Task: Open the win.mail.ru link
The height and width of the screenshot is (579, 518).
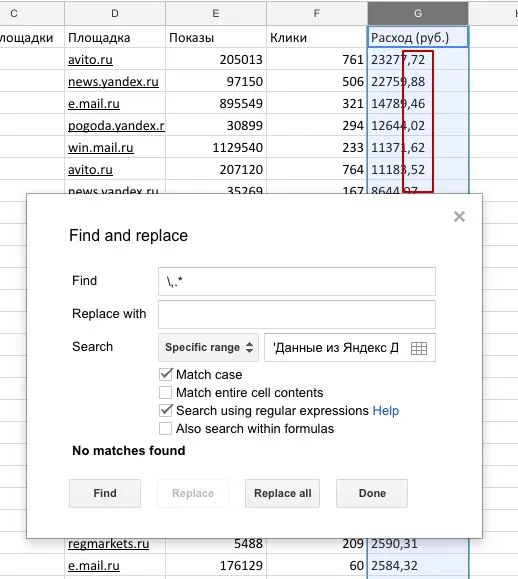Action: [101, 148]
